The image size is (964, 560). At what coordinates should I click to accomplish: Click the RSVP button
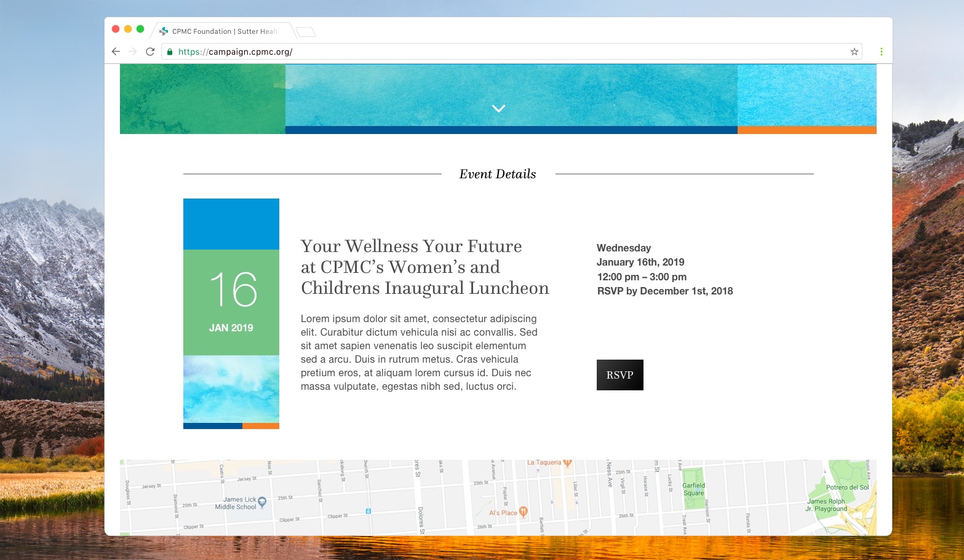coord(620,375)
